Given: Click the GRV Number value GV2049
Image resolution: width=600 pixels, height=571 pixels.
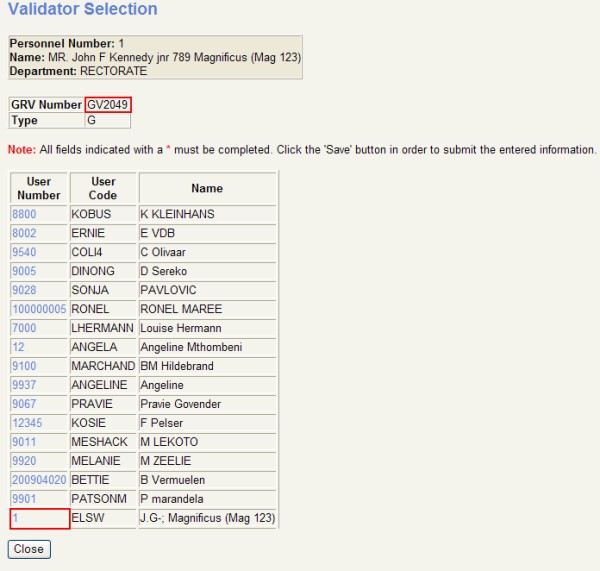Looking at the screenshot, I should click(108, 105).
